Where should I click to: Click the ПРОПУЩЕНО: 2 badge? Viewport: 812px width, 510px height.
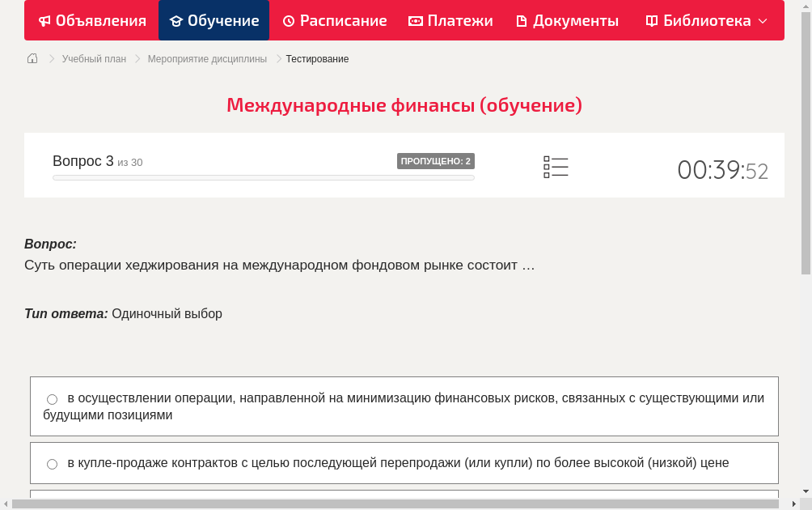[435, 161]
